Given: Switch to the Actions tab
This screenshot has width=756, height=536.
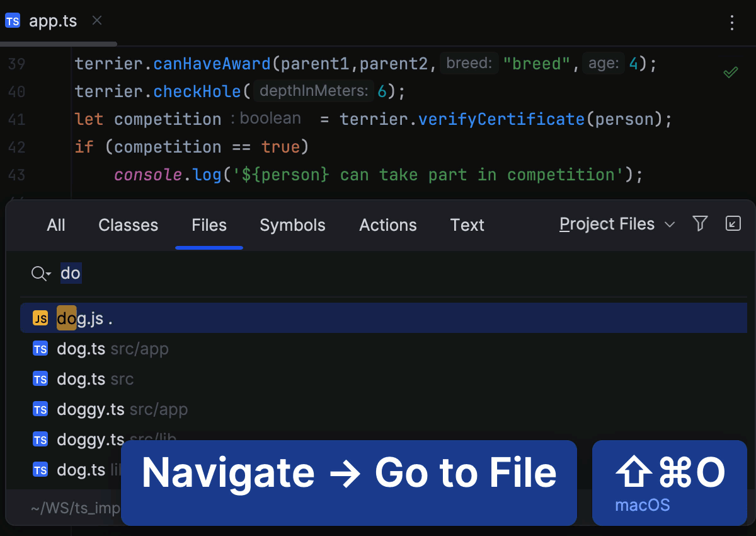Looking at the screenshot, I should [x=387, y=225].
